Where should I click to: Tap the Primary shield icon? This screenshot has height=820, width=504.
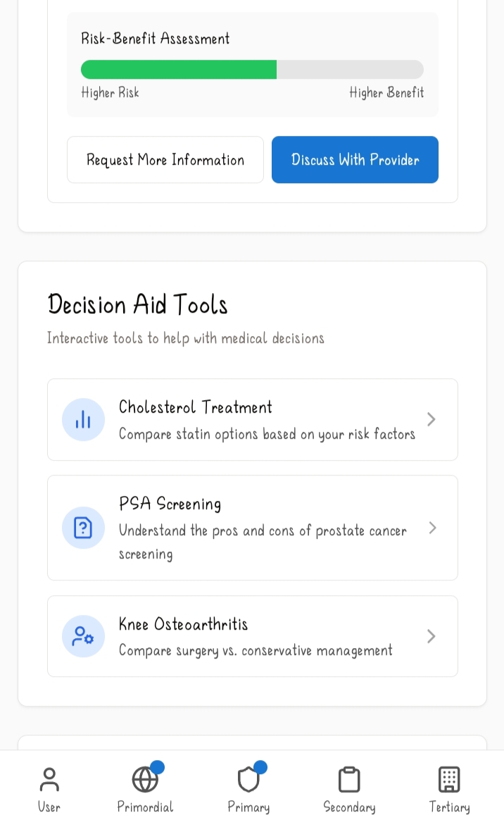(248, 780)
